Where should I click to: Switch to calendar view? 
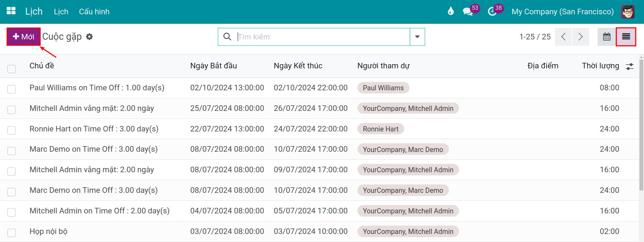click(x=607, y=37)
